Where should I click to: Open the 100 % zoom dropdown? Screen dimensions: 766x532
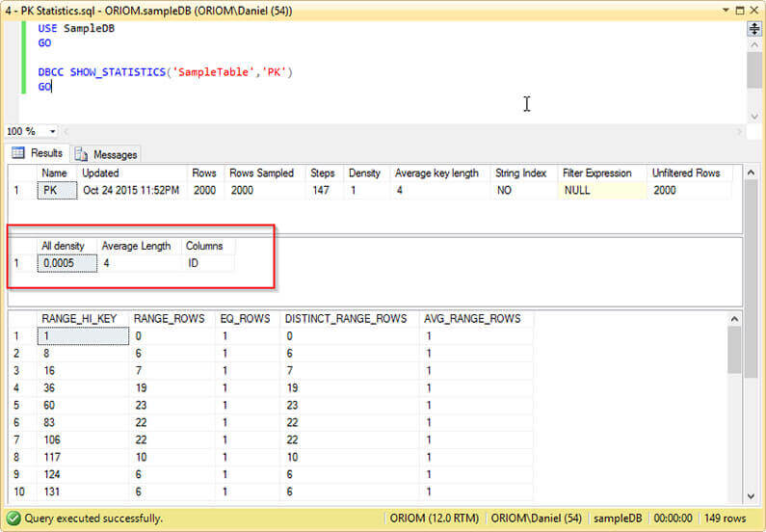52,131
